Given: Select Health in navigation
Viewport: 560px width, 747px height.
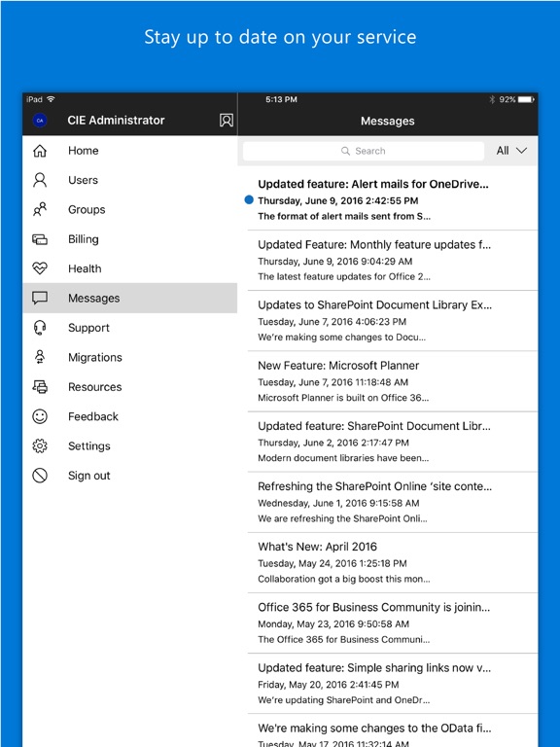Looking at the screenshot, I should coord(129,268).
